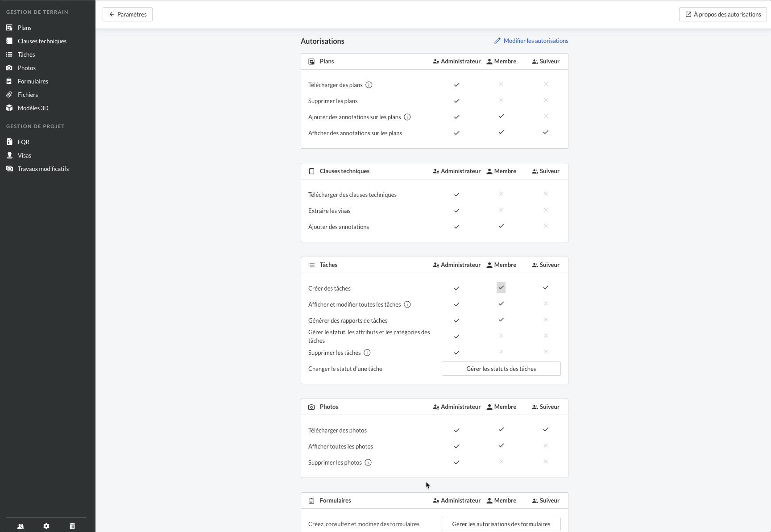Click info icon beside Supprimer les photos
This screenshot has height=532, width=771.
(x=368, y=462)
